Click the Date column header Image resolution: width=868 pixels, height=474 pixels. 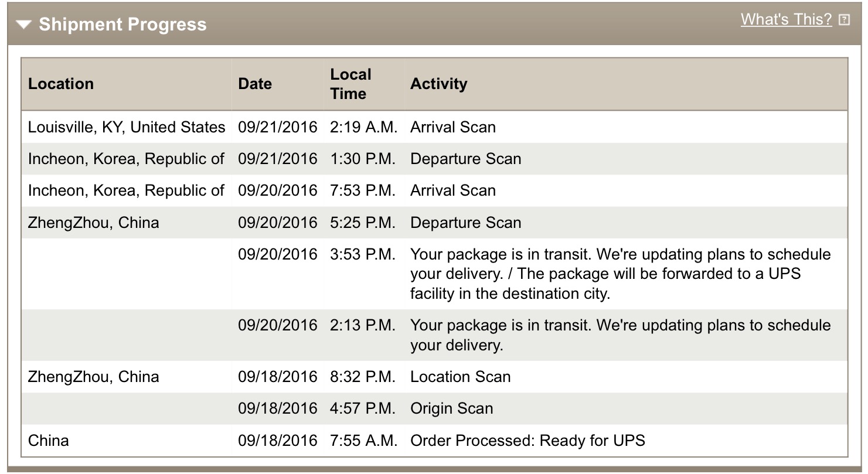pos(255,84)
